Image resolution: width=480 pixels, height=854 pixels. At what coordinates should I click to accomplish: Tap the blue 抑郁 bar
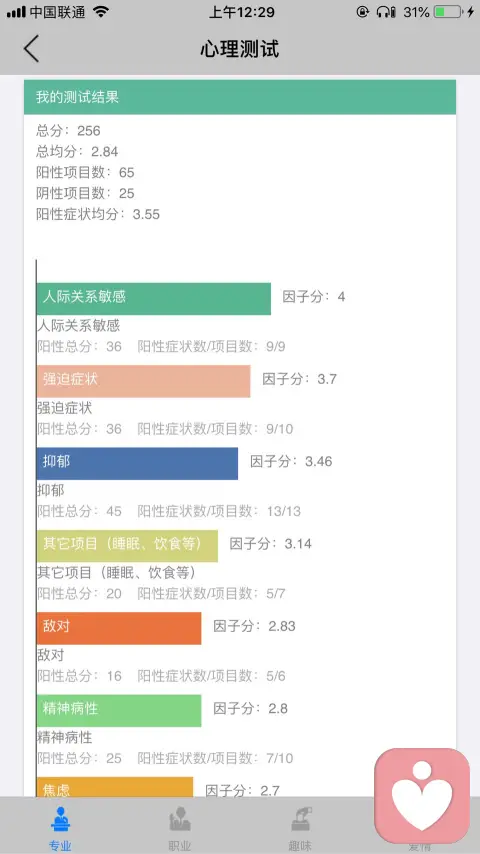click(137, 463)
